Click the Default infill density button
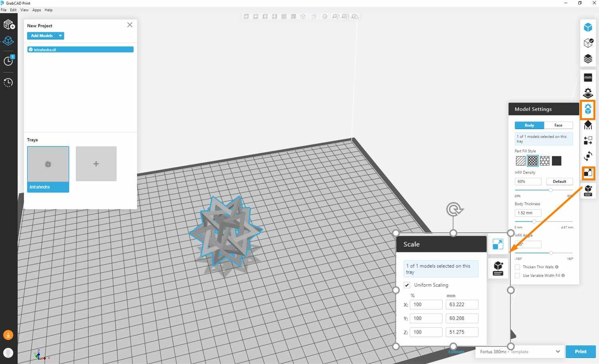The height and width of the screenshot is (364, 599). pos(559,182)
